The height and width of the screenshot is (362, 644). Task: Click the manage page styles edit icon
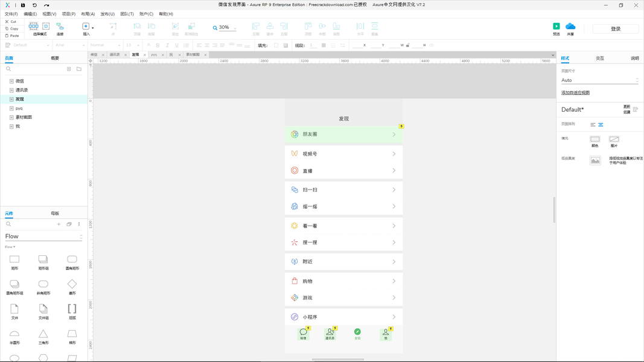pyautogui.click(x=636, y=110)
